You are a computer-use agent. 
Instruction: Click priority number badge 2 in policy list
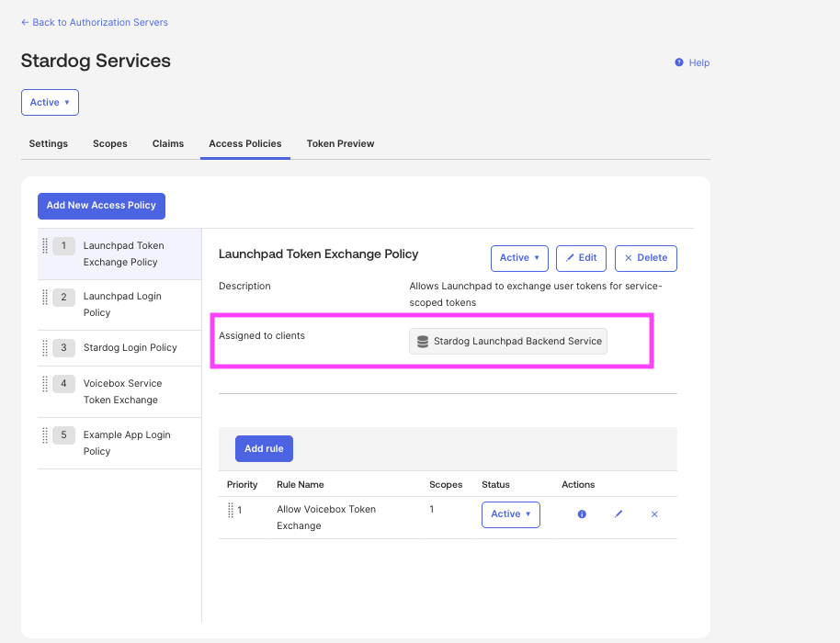(x=63, y=297)
